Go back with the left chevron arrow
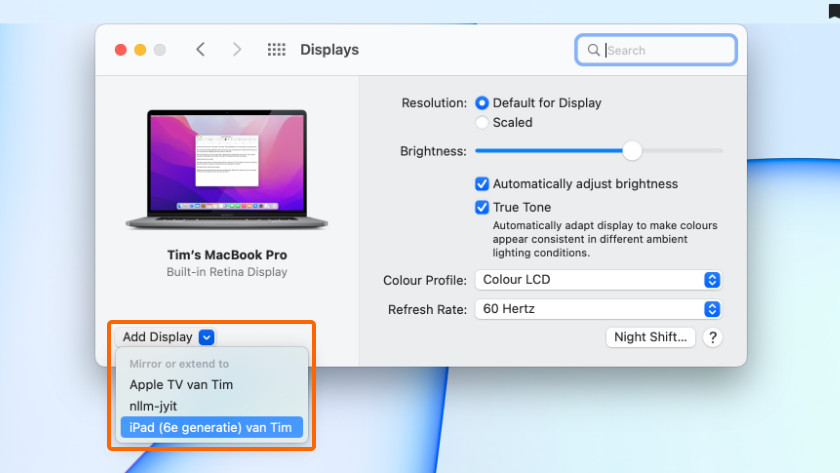840x473 pixels. (200, 49)
